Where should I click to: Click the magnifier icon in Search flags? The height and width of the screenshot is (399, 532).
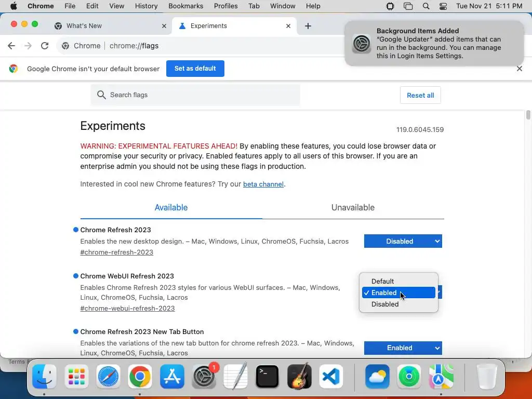pos(101,95)
